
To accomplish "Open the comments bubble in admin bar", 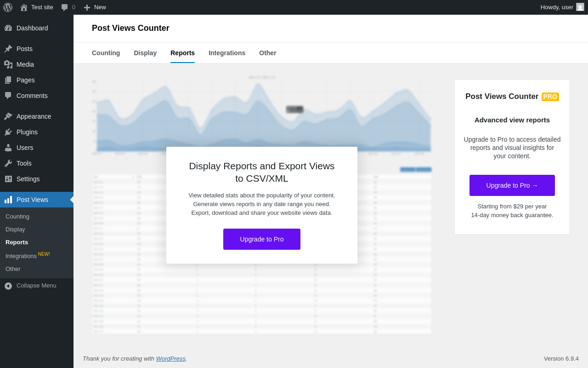I will point(65,7).
